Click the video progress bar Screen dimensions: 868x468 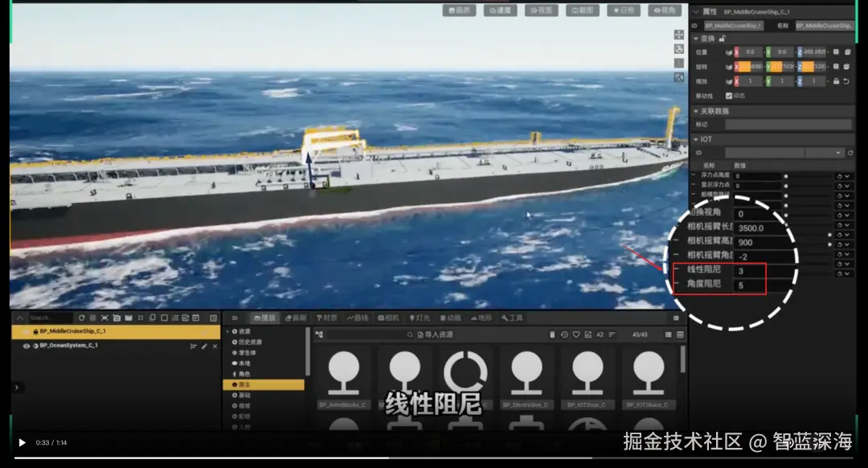click(434, 458)
